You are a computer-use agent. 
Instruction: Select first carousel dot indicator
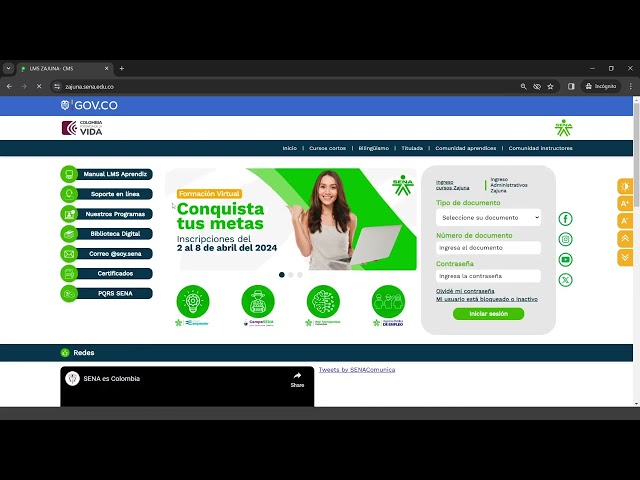pos(282,275)
